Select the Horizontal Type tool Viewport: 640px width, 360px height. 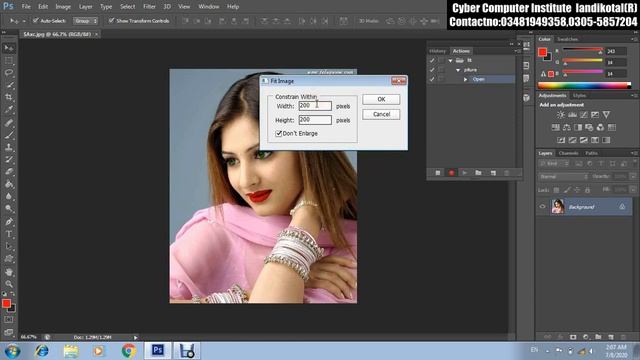coord(9,234)
